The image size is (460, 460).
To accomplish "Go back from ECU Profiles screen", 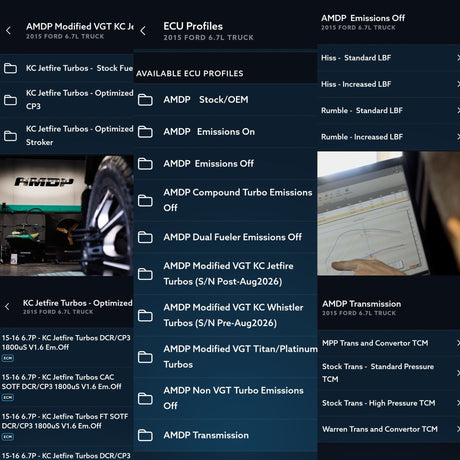I will coord(143,31).
